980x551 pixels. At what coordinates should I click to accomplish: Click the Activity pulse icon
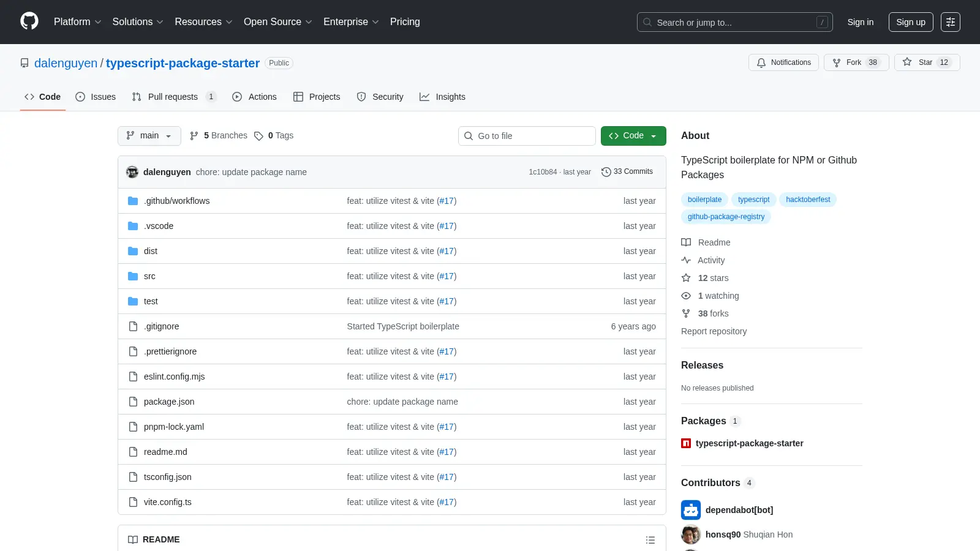click(x=686, y=260)
